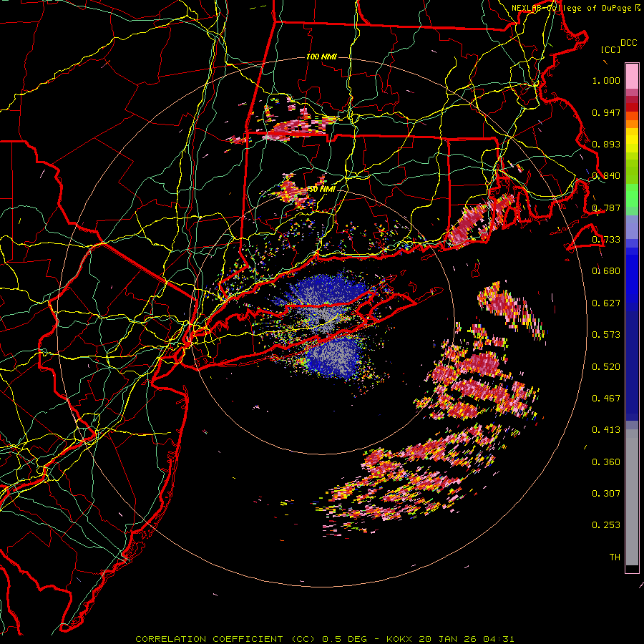Click the DCC label above the color scale
This screenshot has height=644, width=644.
[628, 43]
